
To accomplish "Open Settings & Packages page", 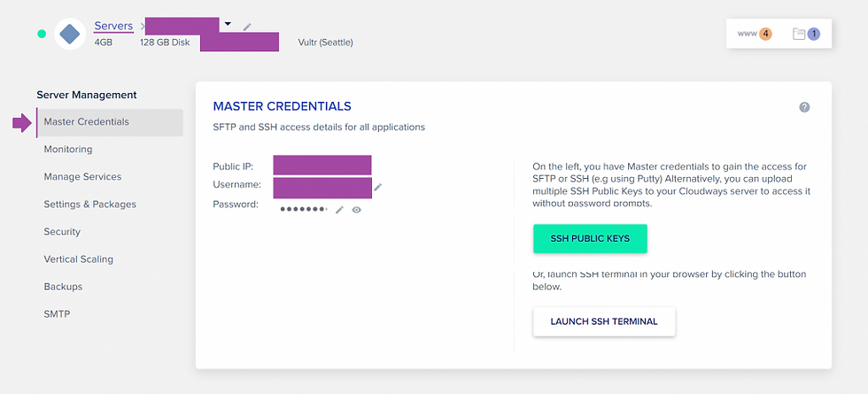I will [89, 205].
